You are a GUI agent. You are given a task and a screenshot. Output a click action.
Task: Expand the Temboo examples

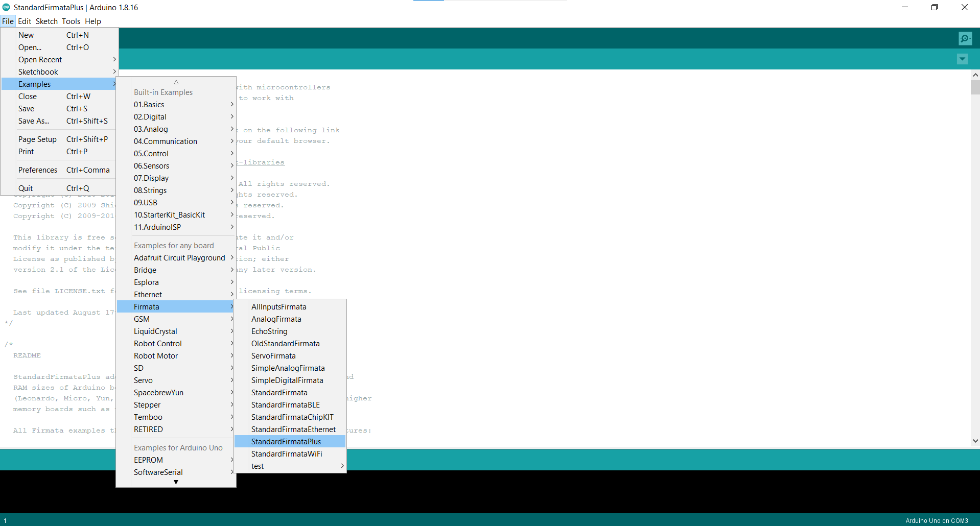click(176, 417)
